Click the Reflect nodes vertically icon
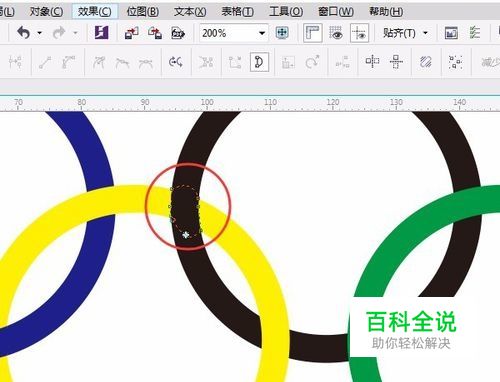The height and width of the screenshot is (382, 500). click(x=396, y=62)
